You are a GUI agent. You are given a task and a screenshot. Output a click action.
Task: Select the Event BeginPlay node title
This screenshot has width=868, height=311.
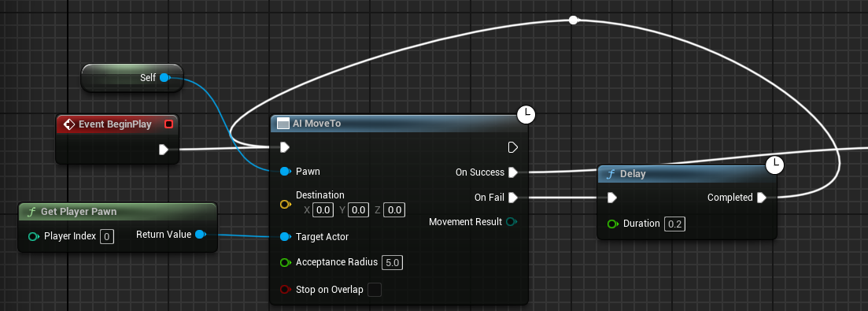point(115,124)
